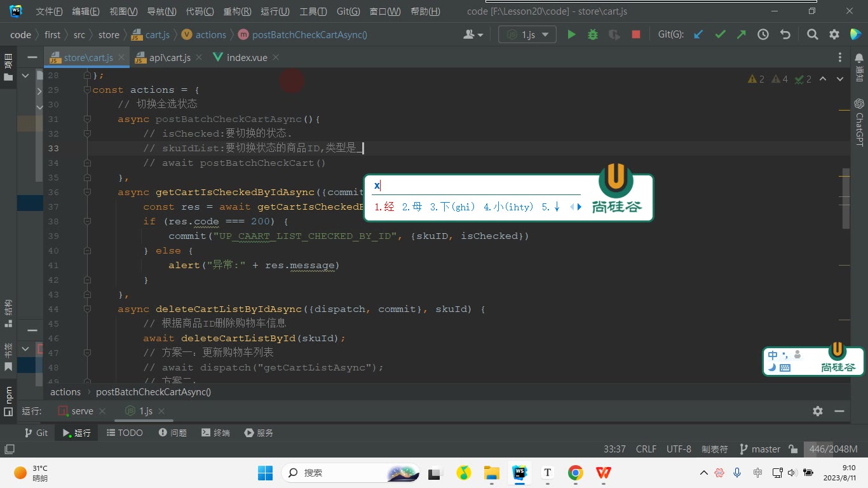Screen dimensions: 868x488
Task: Update project via Git blue arrow
Action: 698,34
